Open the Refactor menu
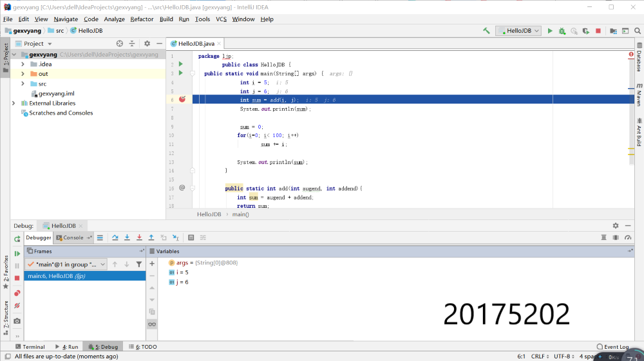The image size is (644, 361). point(142,19)
